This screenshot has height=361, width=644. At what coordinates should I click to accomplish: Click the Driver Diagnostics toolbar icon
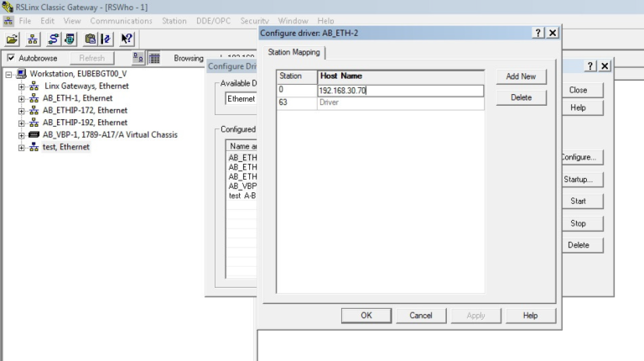(x=70, y=39)
